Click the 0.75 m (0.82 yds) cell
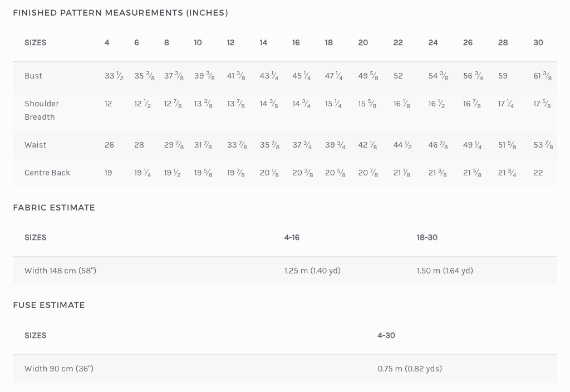Viewport: 570px width, 392px height. pyautogui.click(x=410, y=369)
